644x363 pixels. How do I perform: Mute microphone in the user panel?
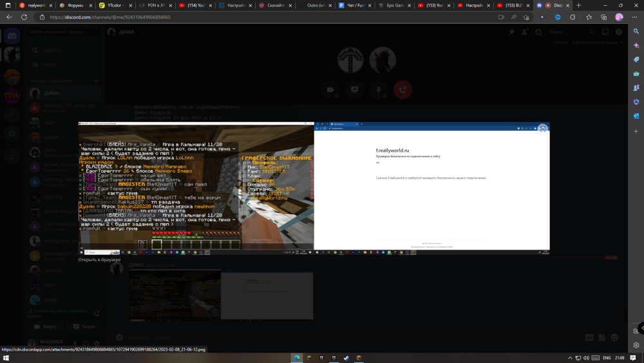pos(75,343)
